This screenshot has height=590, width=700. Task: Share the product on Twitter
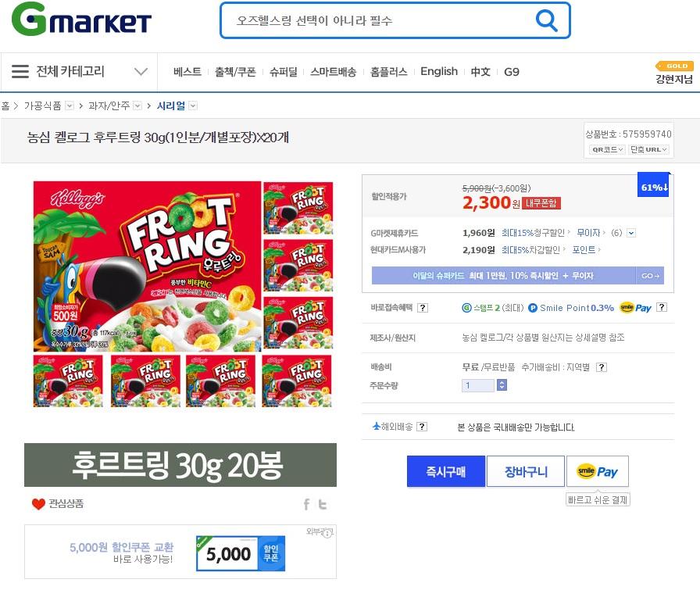point(323,504)
